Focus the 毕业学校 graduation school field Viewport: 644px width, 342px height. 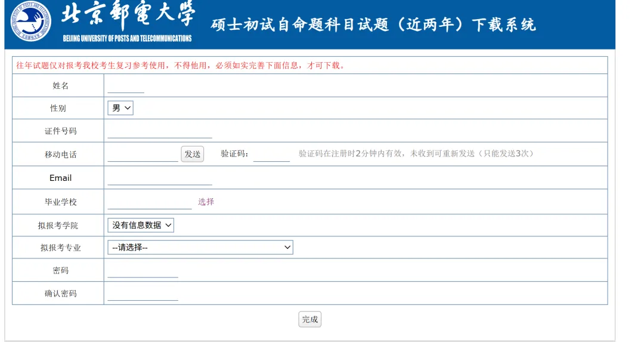150,202
